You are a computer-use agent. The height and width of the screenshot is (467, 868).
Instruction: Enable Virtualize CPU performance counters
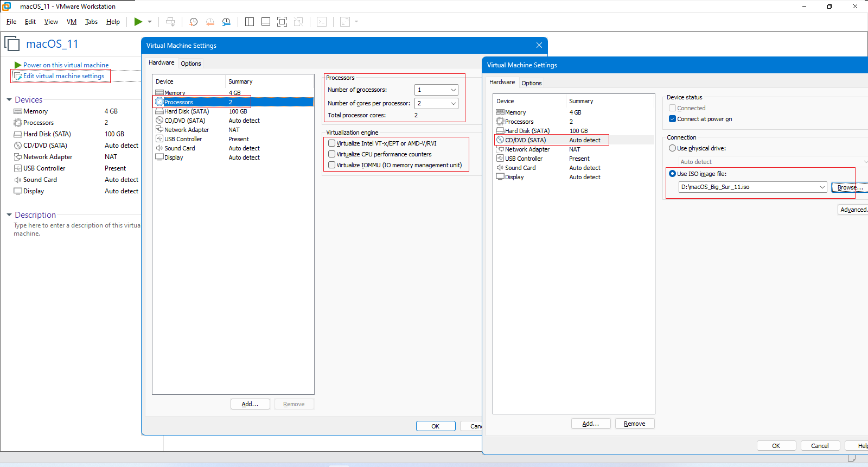click(331, 154)
